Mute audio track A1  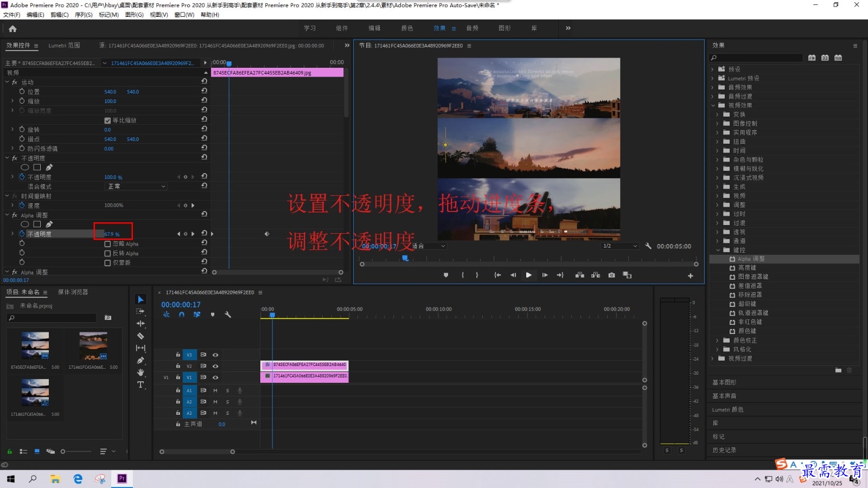click(x=215, y=390)
